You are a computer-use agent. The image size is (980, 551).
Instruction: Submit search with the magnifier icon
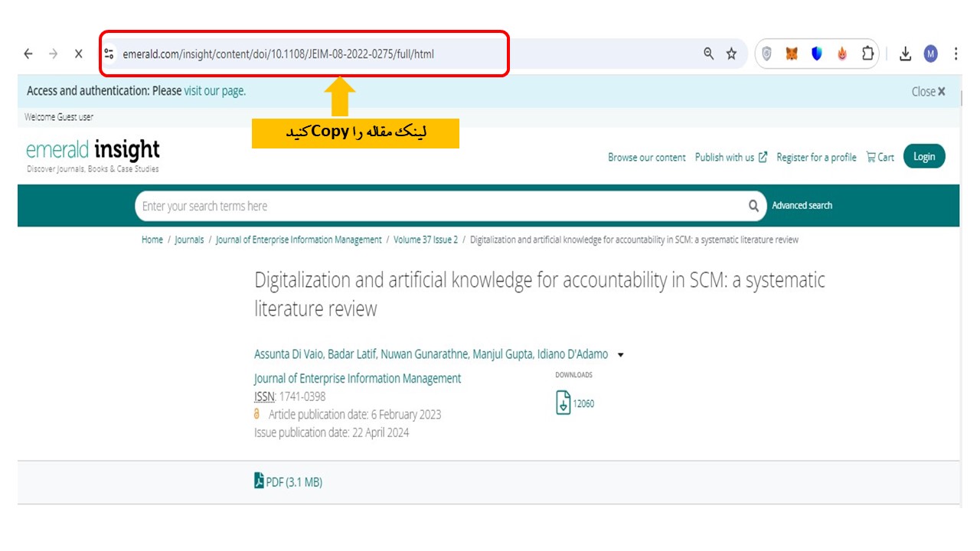click(753, 205)
